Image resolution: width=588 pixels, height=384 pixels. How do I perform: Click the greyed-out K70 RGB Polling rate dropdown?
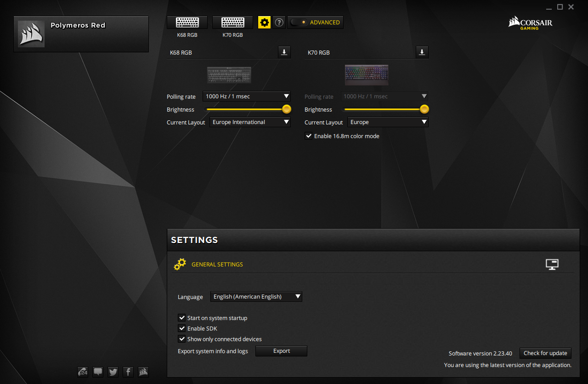(x=384, y=96)
